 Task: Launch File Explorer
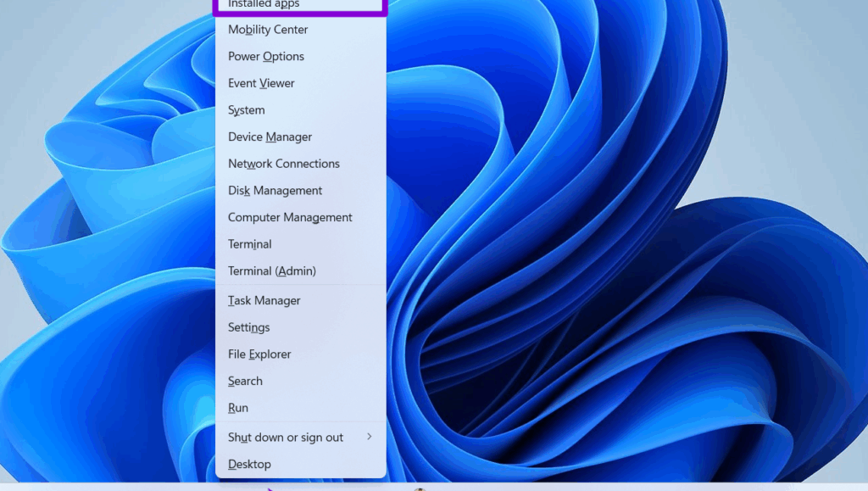[x=259, y=354]
